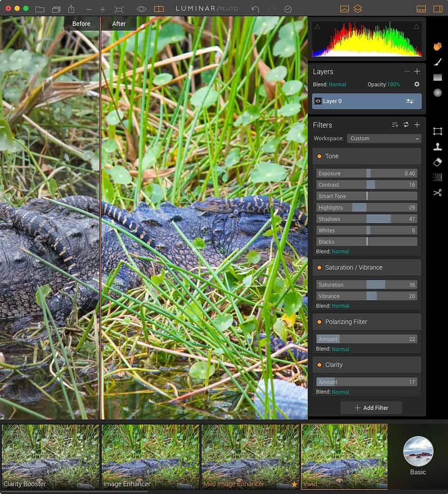Remove layer with the Layers minus button
Screen dimensions: 448x494
click(x=407, y=71)
